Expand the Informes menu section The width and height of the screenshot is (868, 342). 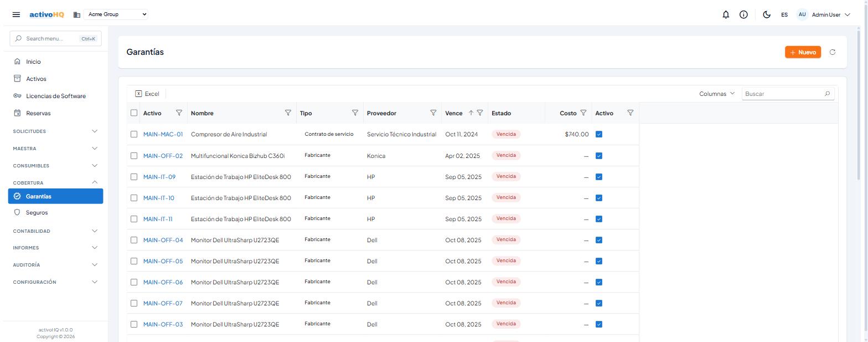pos(55,248)
